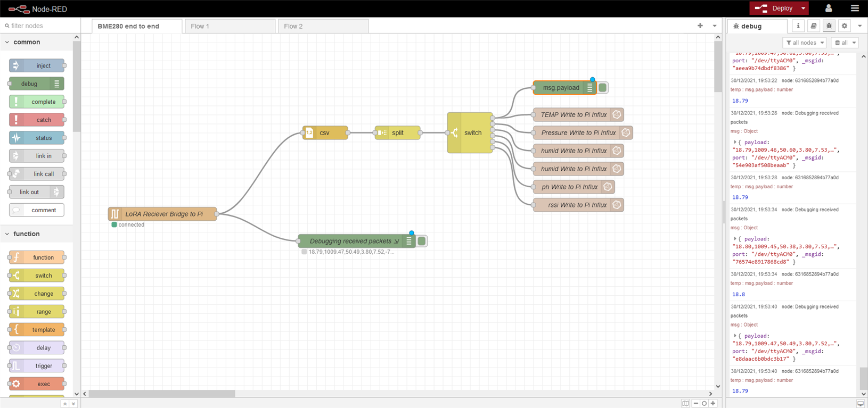
Task: Select TEMP Write to Pi Influx node
Action: 579,115
